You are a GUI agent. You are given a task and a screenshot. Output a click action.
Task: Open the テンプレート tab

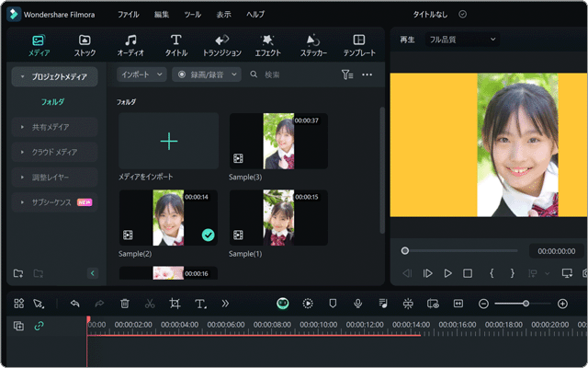[x=359, y=45]
